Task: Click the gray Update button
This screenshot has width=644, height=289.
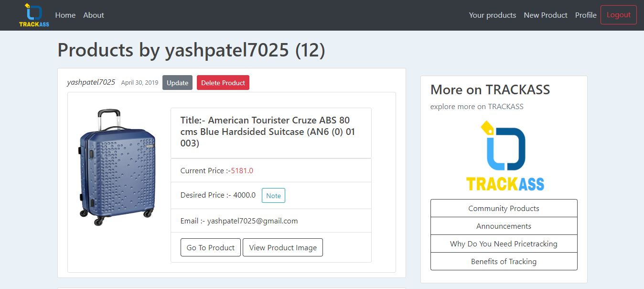Action: (x=177, y=83)
